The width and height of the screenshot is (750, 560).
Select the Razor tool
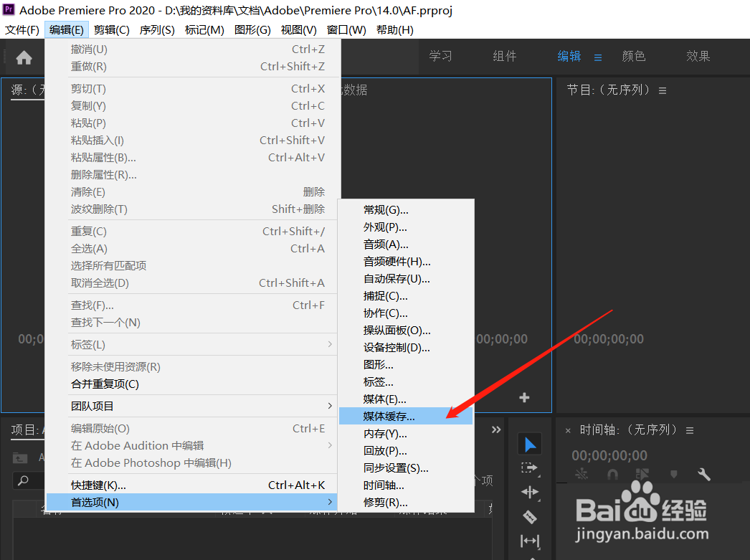pos(529,516)
